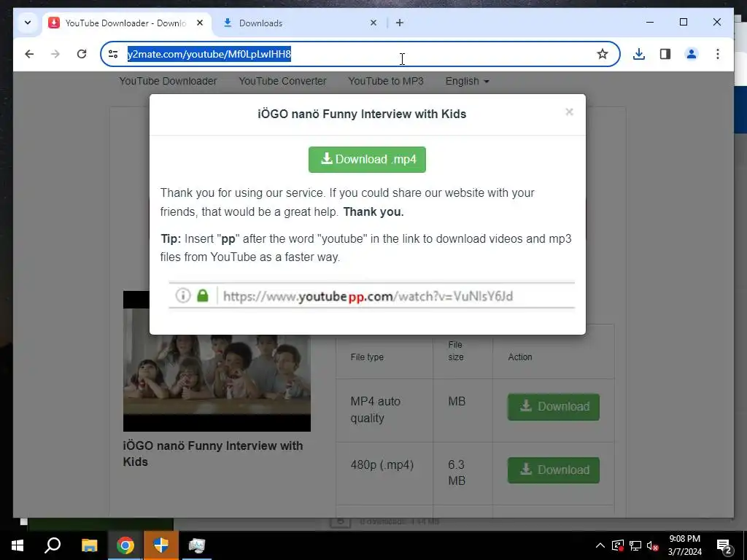Open Chrome profile avatar
The image size is (747, 560).
click(692, 54)
